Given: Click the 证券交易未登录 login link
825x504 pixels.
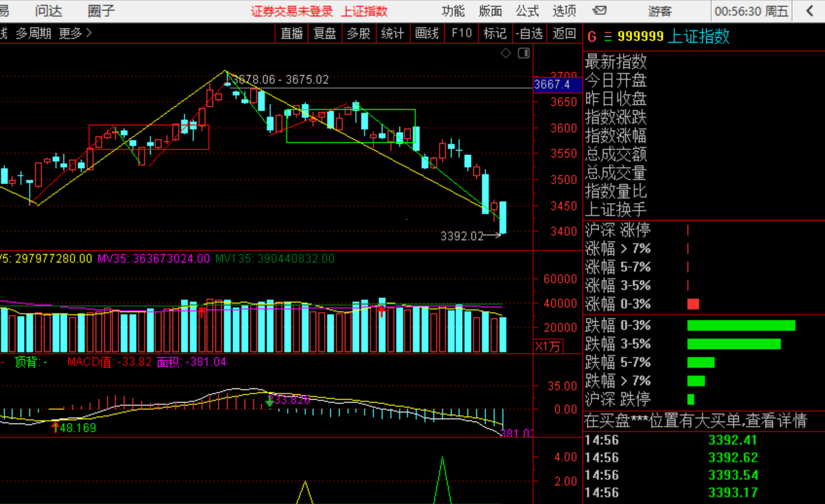Looking at the screenshot, I should point(292,11).
